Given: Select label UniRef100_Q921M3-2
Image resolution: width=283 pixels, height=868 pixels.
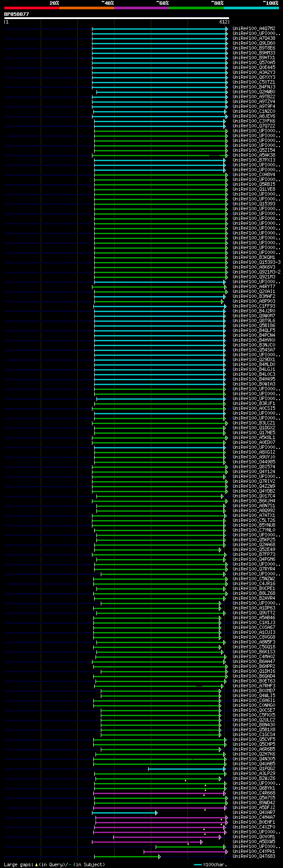Looking at the screenshot, I should [256, 272].
